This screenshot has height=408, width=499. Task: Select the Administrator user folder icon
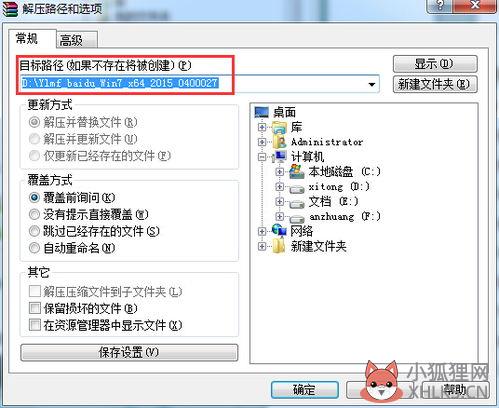(280, 142)
